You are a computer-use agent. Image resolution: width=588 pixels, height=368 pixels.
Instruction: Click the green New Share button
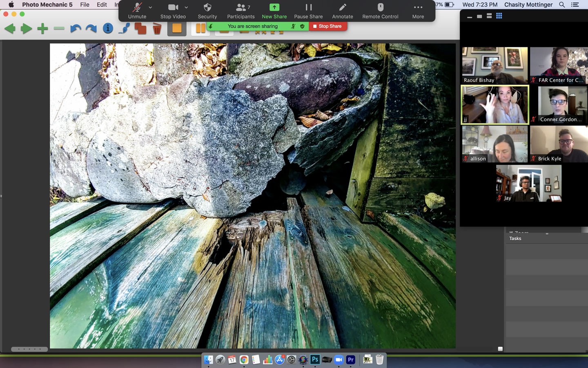(x=274, y=11)
